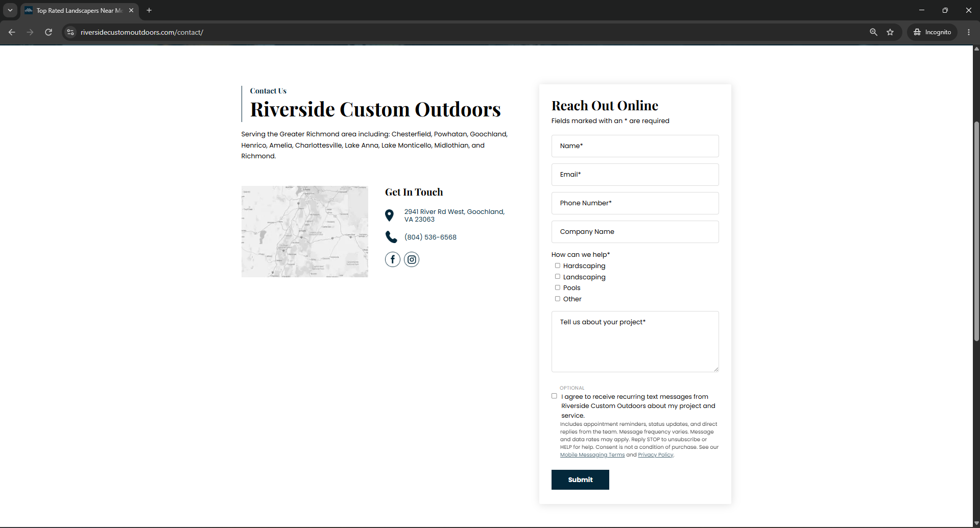
Task: Open site information icon in address bar
Action: tap(70, 32)
